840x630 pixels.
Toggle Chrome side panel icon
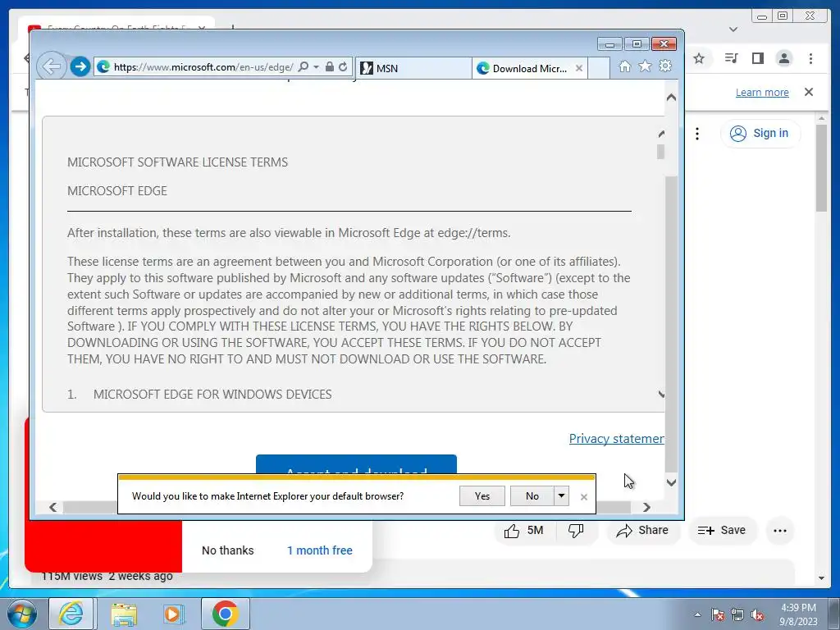point(757,58)
